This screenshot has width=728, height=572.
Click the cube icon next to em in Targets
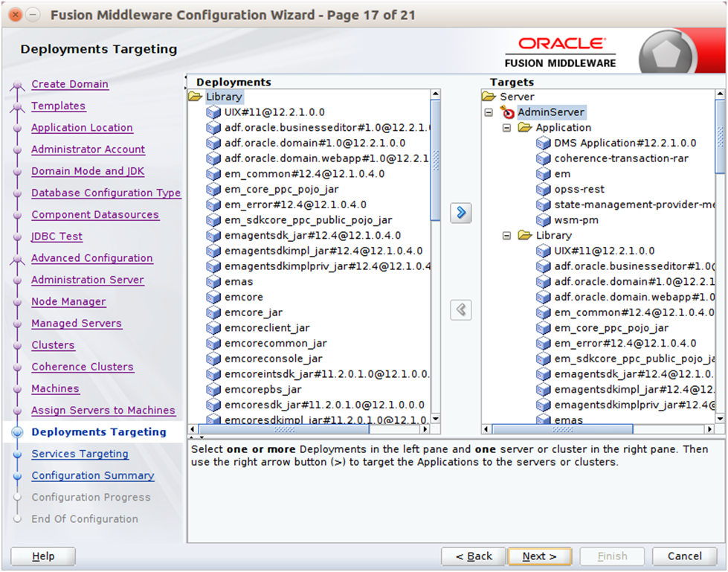(544, 173)
